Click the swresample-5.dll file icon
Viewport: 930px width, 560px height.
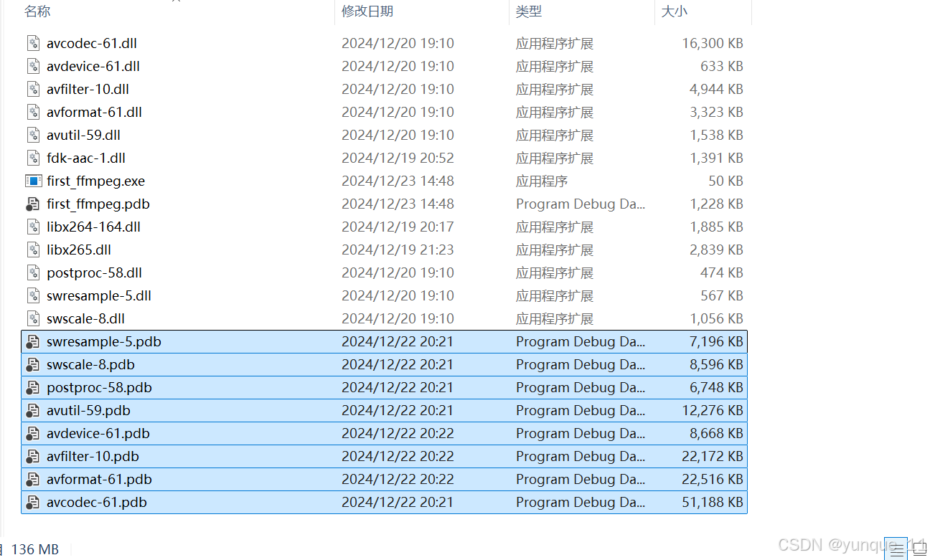(33, 295)
